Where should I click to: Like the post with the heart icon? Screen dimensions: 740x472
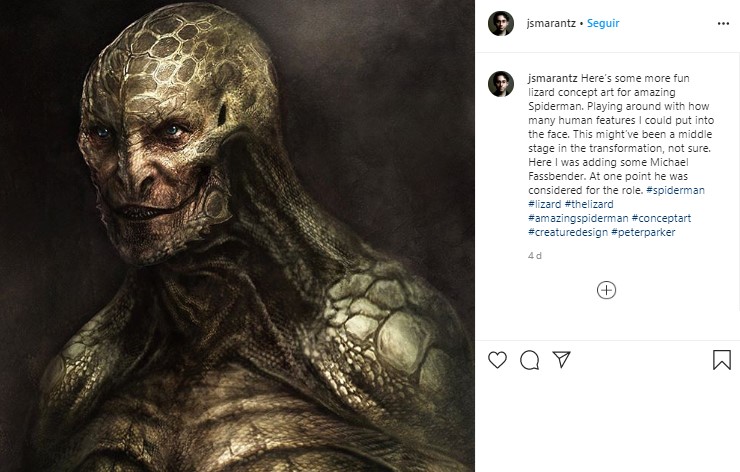point(497,359)
